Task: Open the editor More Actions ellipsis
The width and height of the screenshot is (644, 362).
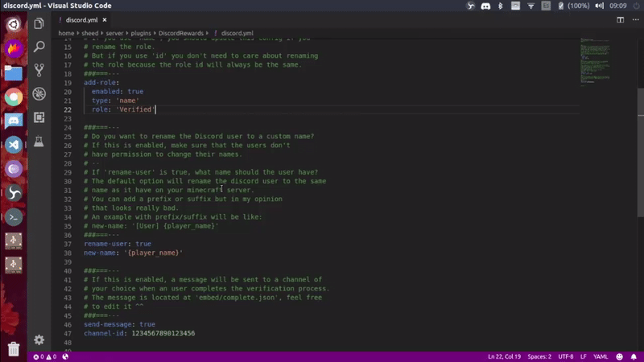Action: tap(635, 19)
